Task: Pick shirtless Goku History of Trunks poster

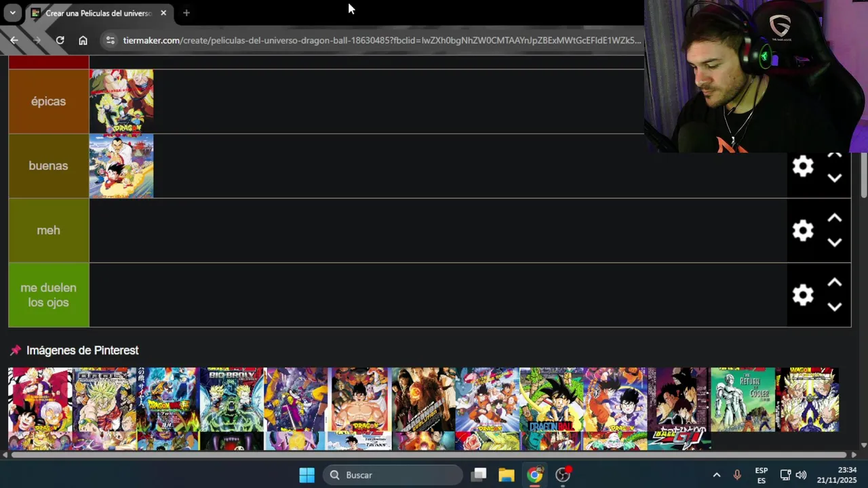Action: pyautogui.click(x=359, y=400)
